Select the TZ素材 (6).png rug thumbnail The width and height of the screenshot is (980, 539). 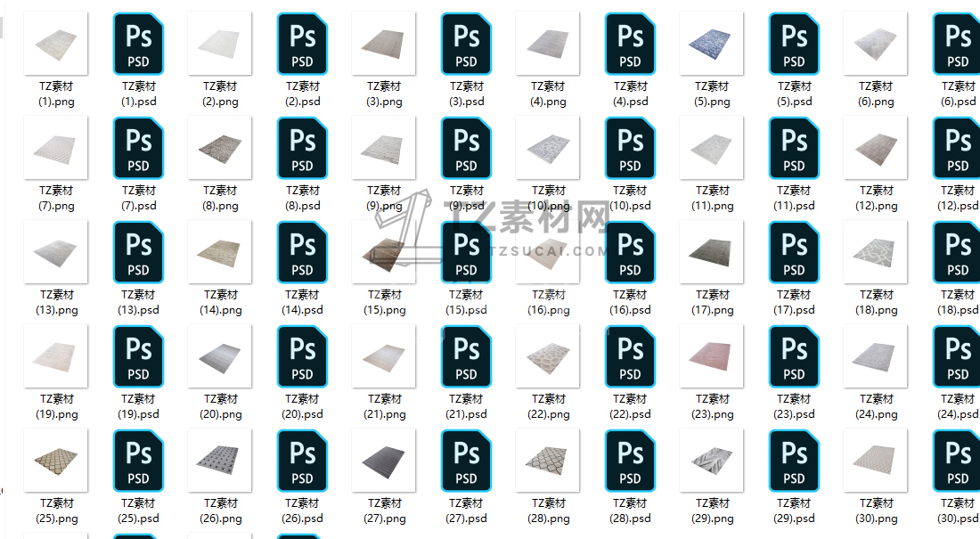[x=875, y=44]
